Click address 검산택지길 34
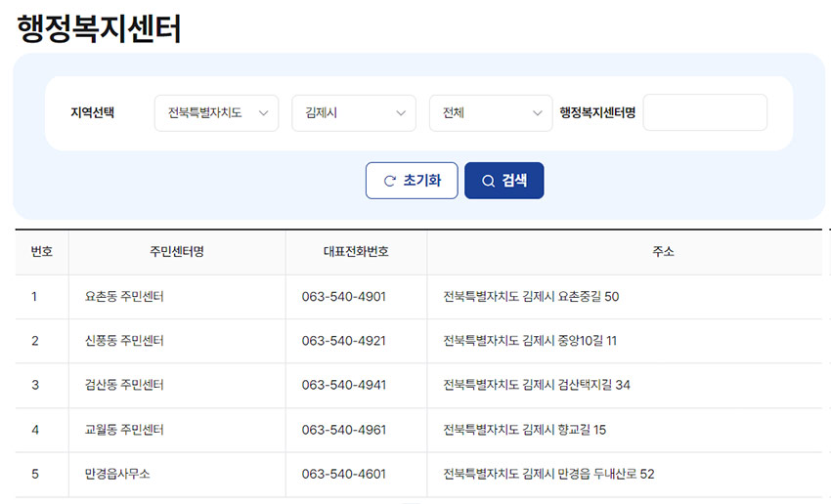Viewport: 831px width, 504px height. coord(593,385)
